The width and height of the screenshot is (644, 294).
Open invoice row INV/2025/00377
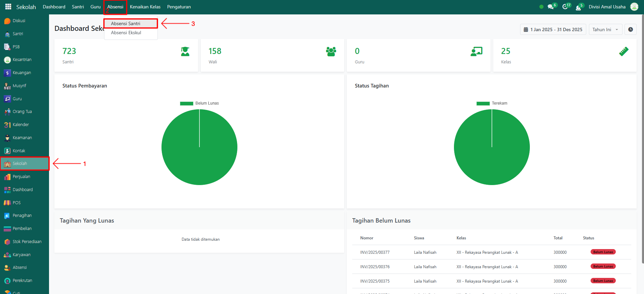pyautogui.click(x=375, y=252)
